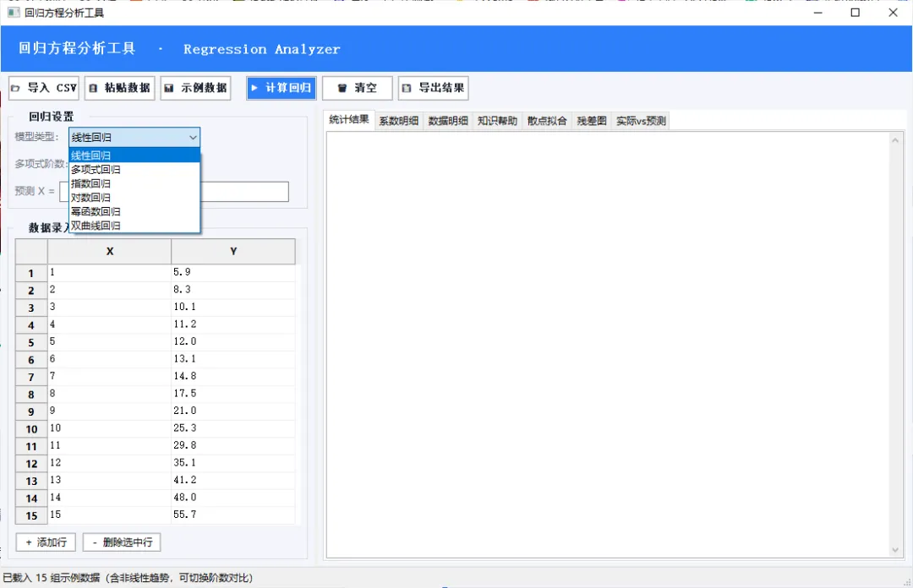Viewport: 913px width, 588px height.
Task: Click Y cell with value 8.3
Action: pos(233,290)
